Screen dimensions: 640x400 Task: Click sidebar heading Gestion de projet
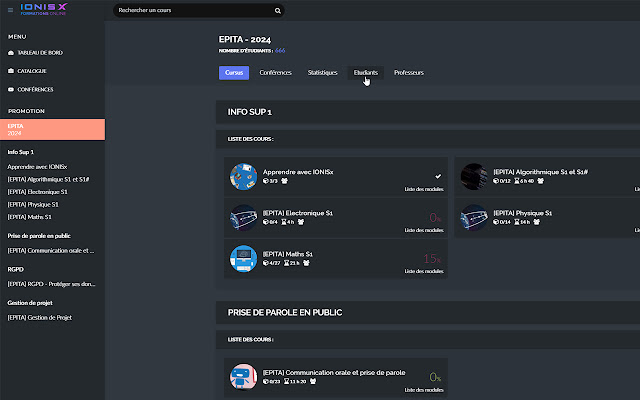[x=30, y=303]
